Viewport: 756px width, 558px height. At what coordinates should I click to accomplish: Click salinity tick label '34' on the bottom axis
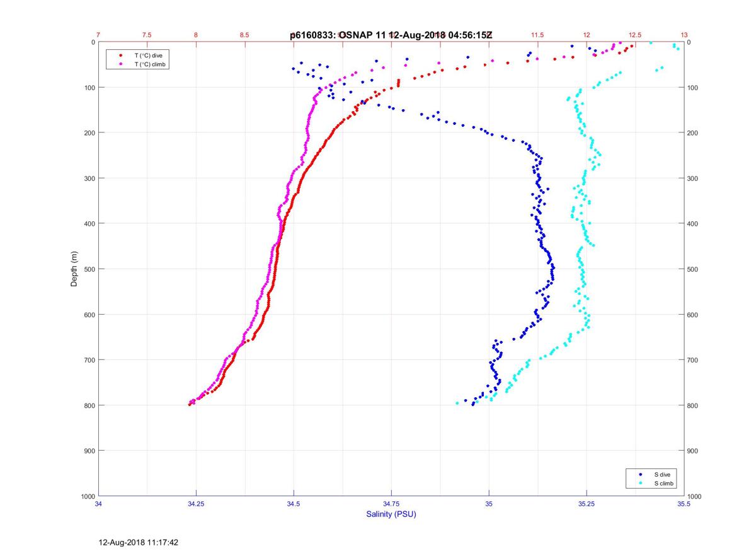pos(99,504)
